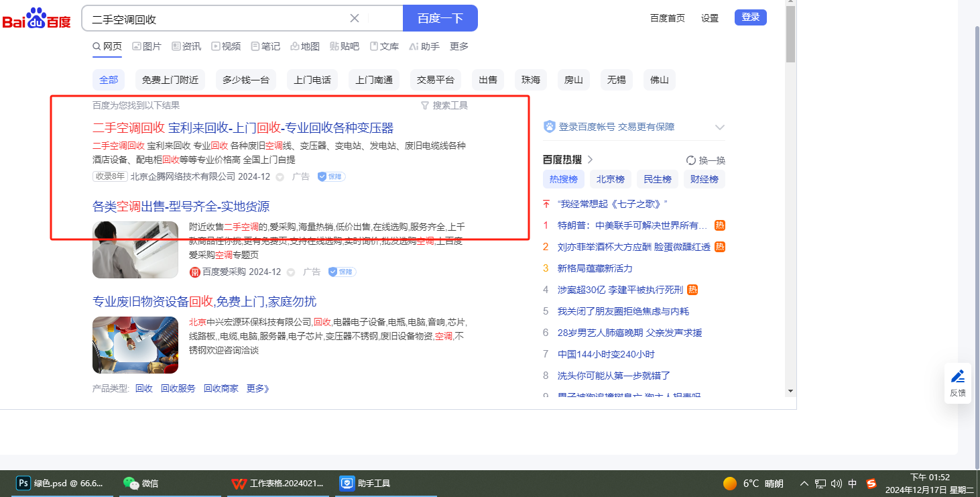Clear the search box with the X icon
The width and height of the screenshot is (980, 497).
coord(355,18)
